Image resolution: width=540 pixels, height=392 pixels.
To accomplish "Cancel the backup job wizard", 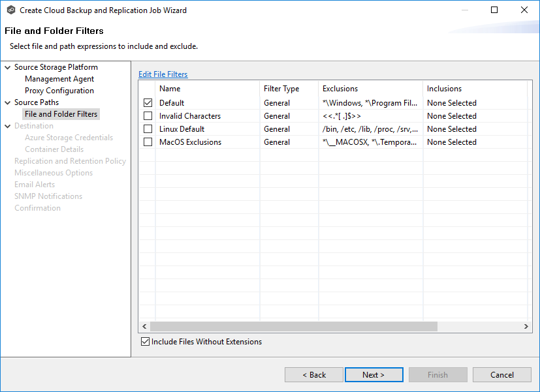I will coord(501,374).
